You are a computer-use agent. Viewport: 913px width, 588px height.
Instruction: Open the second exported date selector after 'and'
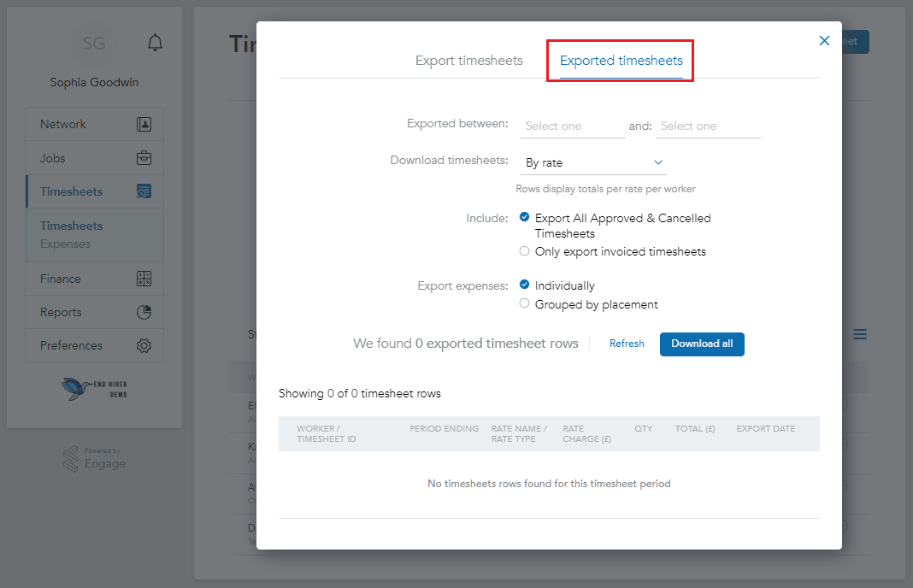tap(708, 126)
